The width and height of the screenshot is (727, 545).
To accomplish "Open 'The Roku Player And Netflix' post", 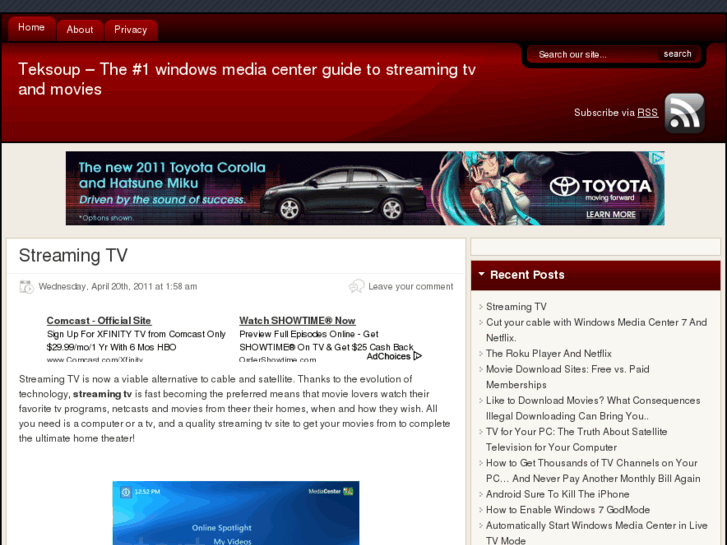I will point(548,353).
